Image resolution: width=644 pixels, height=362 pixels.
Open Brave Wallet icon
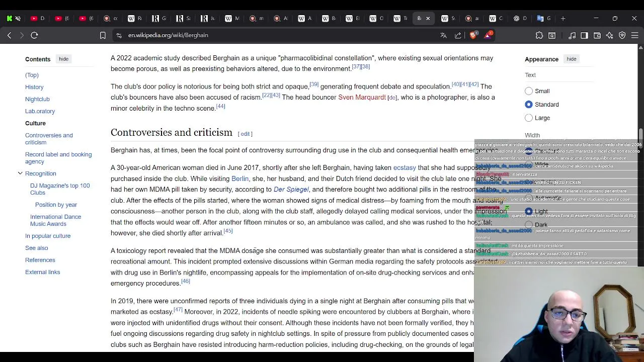(x=597, y=35)
